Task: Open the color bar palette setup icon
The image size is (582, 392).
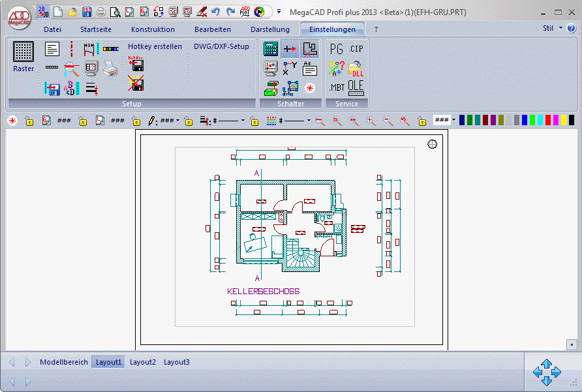Action: point(111,49)
